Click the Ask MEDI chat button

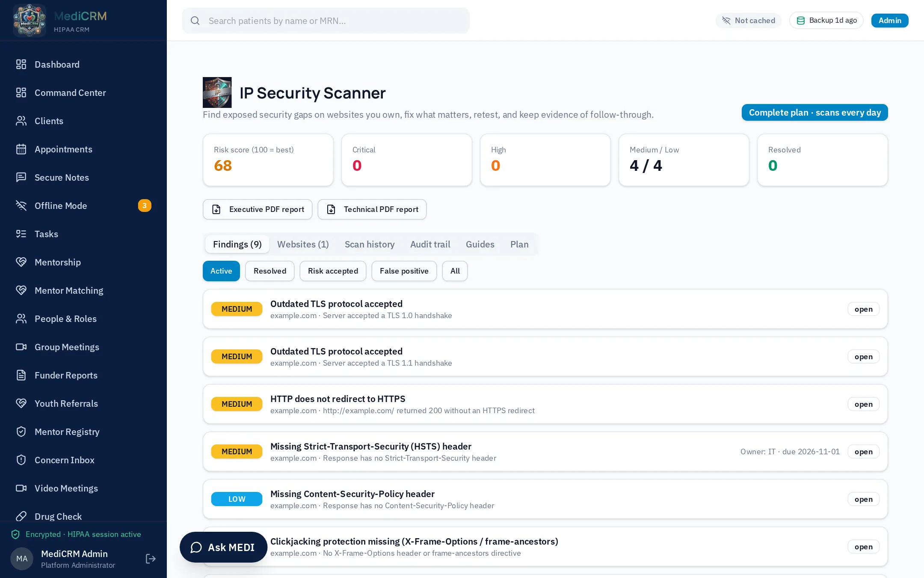(x=223, y=547)
